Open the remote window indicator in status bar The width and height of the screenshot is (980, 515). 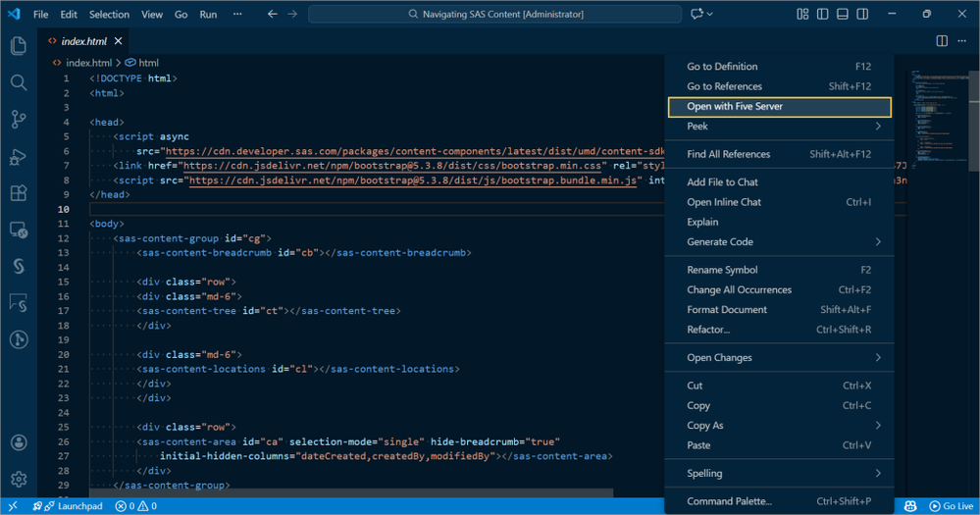(13, 506)
